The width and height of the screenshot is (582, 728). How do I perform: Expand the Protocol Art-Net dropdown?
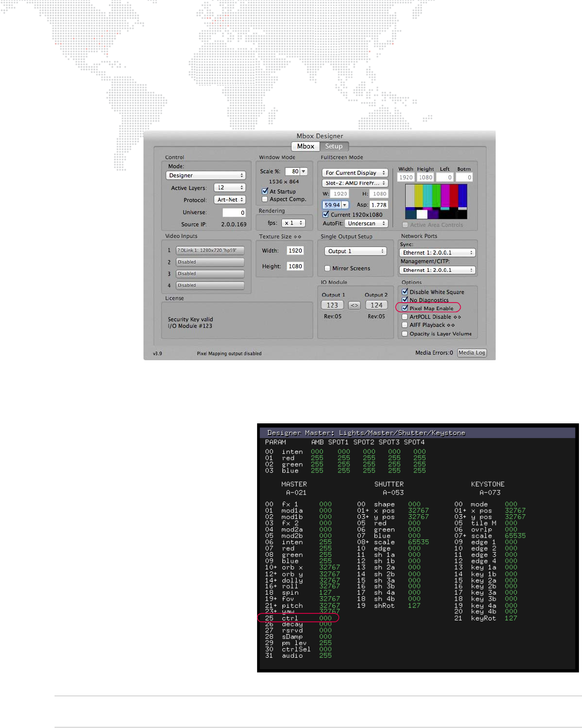point(229,200)
